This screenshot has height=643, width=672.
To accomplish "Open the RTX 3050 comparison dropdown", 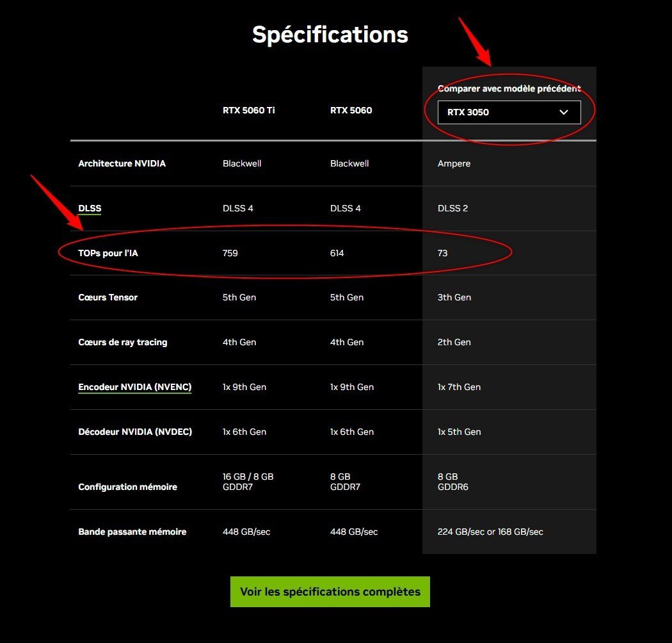I will coord(509,112).
